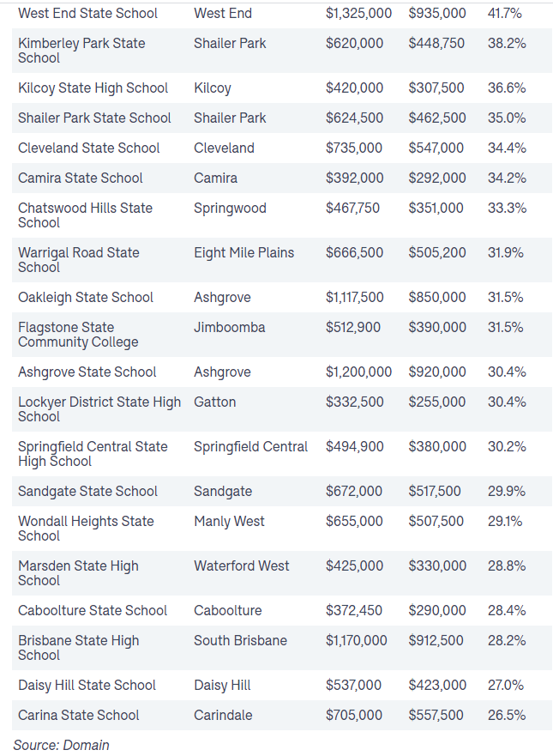Click the Kilcoy suburb cell
Screen dimensions: 553x756
tap(213, 88)
